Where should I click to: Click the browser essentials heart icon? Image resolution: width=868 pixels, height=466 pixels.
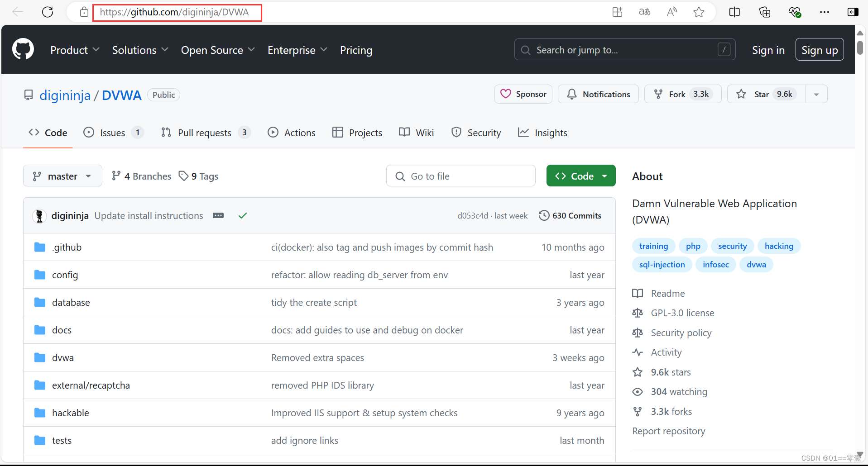click(x=795, y=12)
